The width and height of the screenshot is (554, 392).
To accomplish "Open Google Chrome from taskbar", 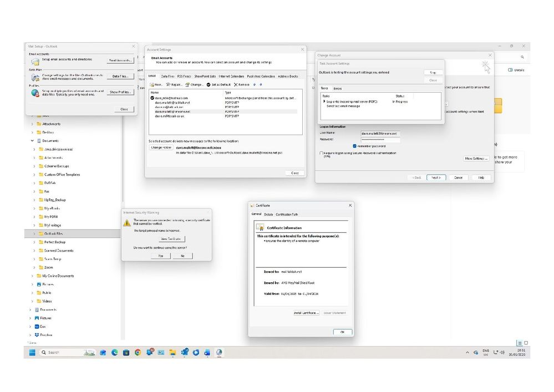I will 138,352.
